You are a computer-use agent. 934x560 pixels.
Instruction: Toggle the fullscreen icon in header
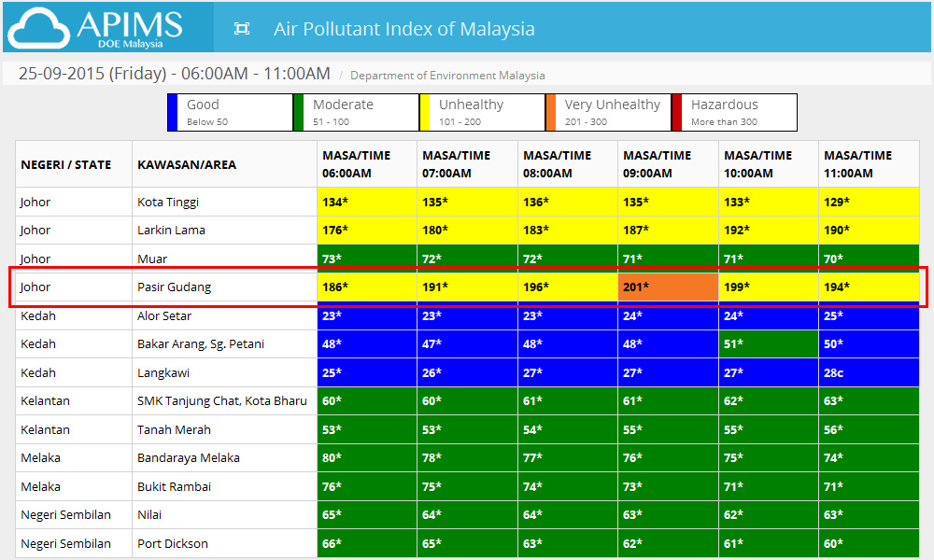[x=242, y=29]
